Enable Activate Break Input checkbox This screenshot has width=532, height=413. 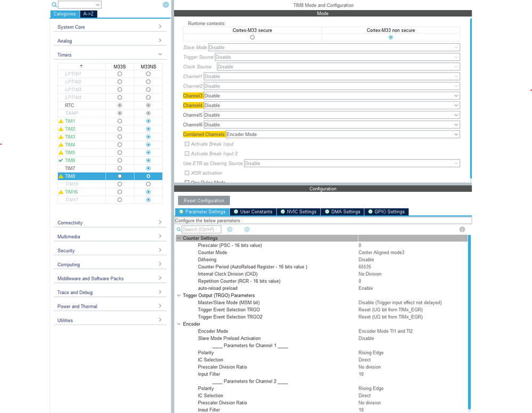187,144
